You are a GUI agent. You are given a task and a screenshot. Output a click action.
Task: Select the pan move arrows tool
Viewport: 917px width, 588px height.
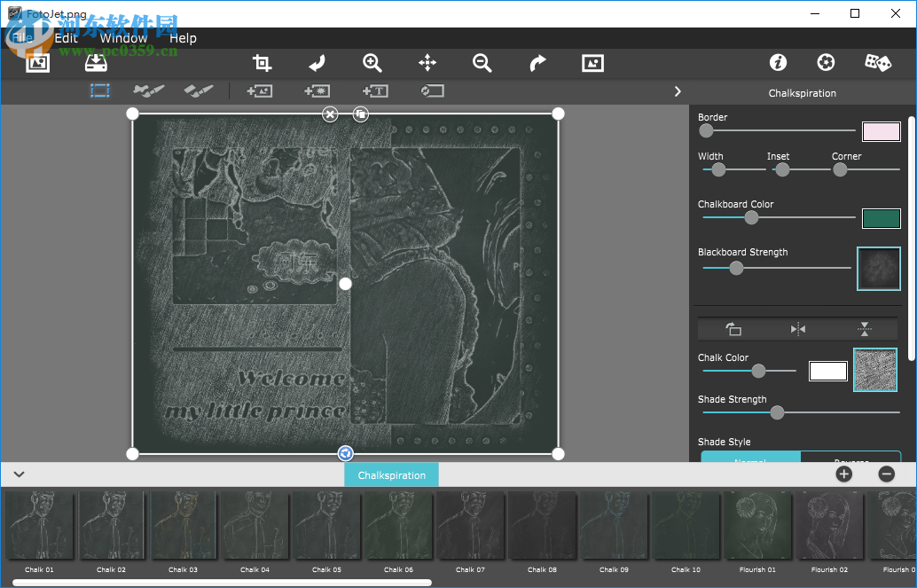[427, 63]
